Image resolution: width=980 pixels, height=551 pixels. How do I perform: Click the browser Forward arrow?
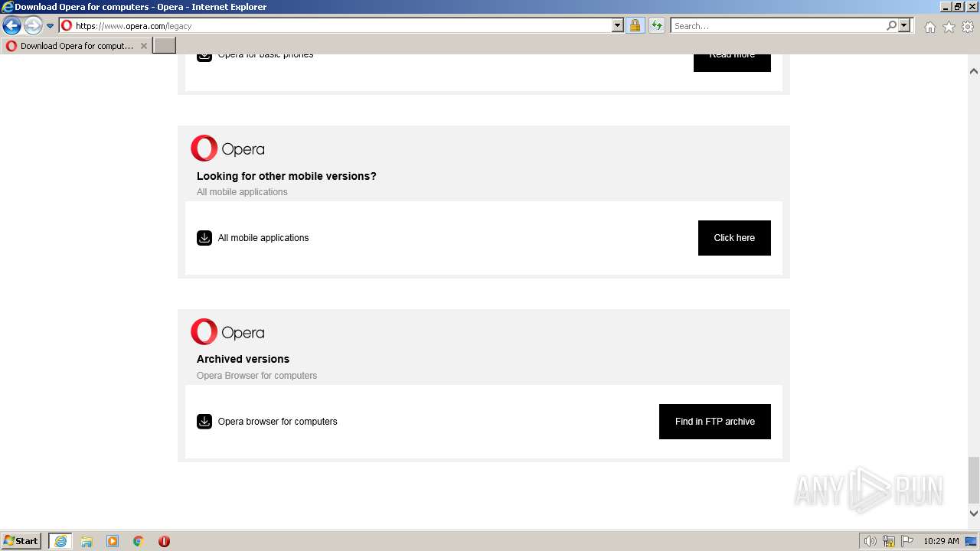33,26
